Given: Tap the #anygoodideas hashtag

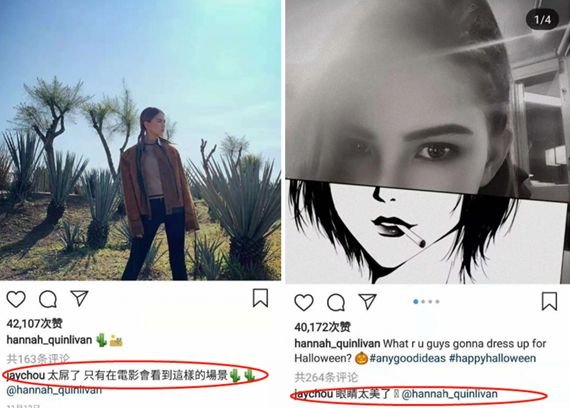Looking at the screenshot, I should (408, 358).
